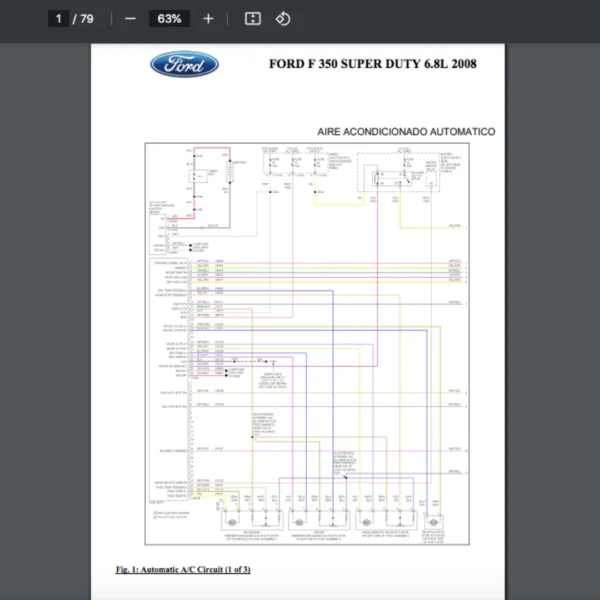Click the Ford oval logo
The width and height of the screenshot is (600, 600).
pos(184,65)
